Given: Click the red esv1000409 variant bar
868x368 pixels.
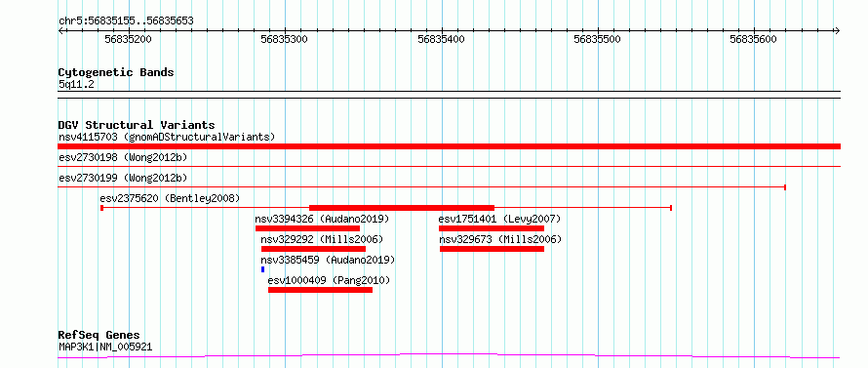Looking at the screenshot, I should [x=321, y=290].
